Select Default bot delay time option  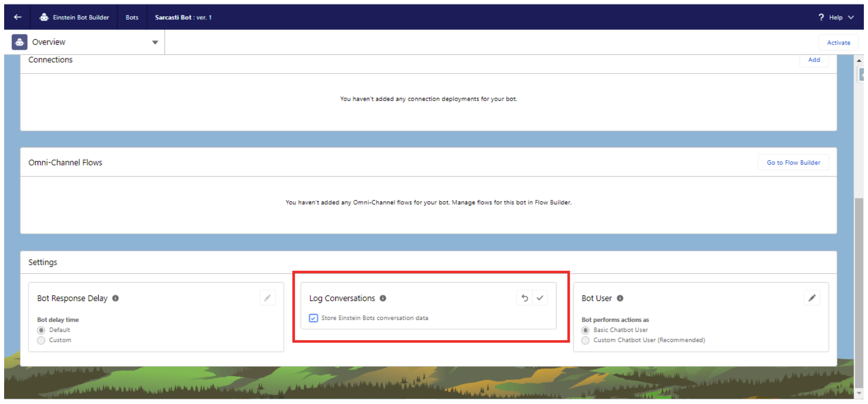click(x=41, y=330)
